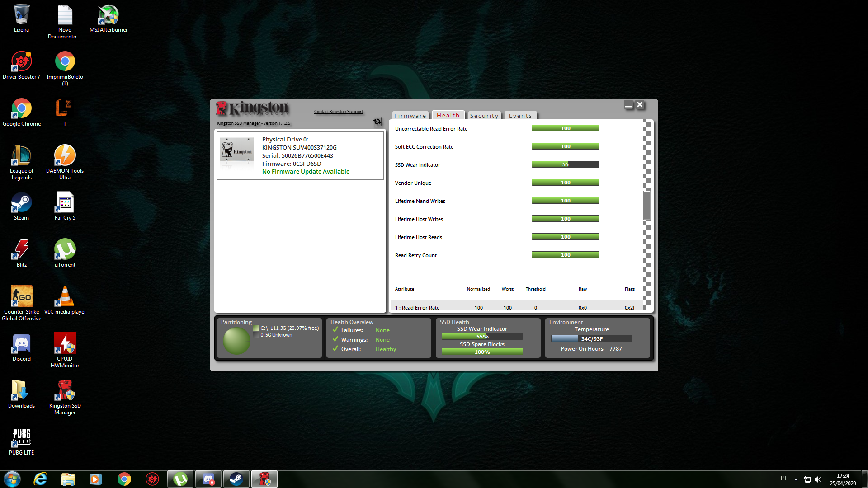Open the Downloads folder desktop icon
This screenshot has height=488, width=868.
pos(21,394)
